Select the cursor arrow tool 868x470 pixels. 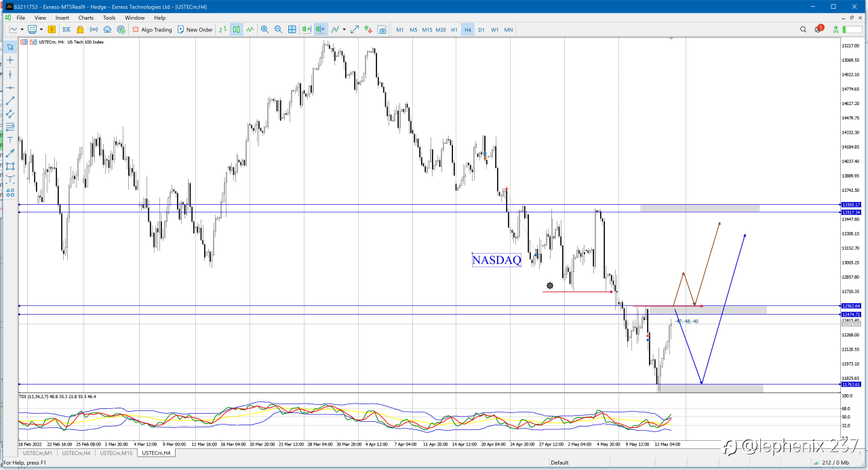click(10, 47)
